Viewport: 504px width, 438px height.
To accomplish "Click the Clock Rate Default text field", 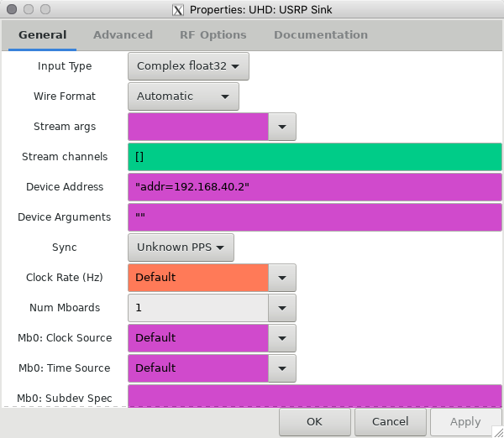I will point(198,278).
